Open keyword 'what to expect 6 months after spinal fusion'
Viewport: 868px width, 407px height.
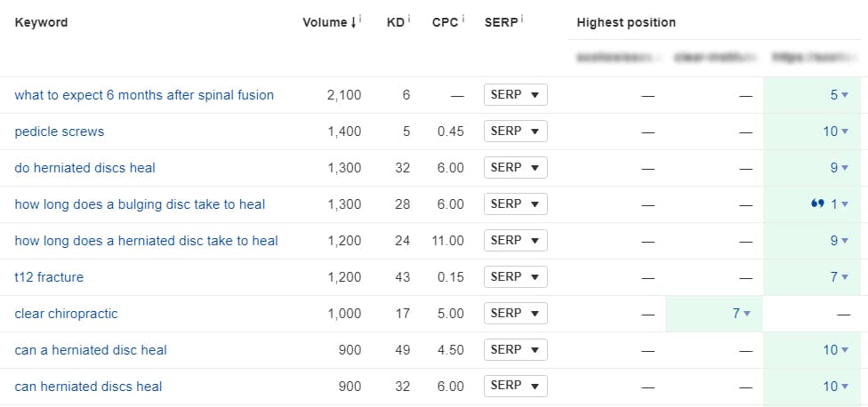[144, 94]
